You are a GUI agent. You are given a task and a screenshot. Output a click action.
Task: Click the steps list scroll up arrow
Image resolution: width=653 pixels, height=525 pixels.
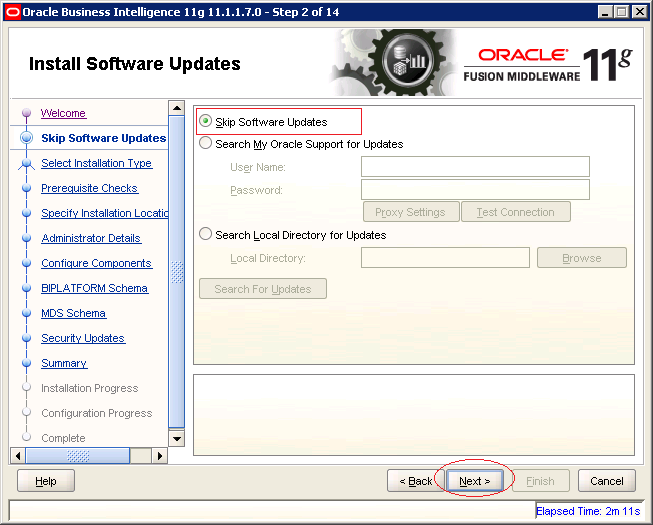pos(177,108)
